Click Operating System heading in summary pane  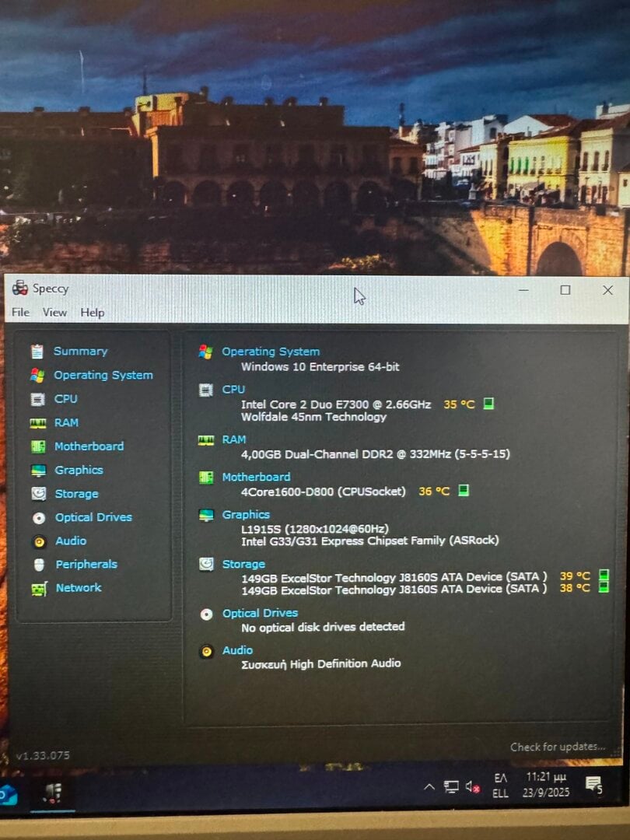pos(271,352)
